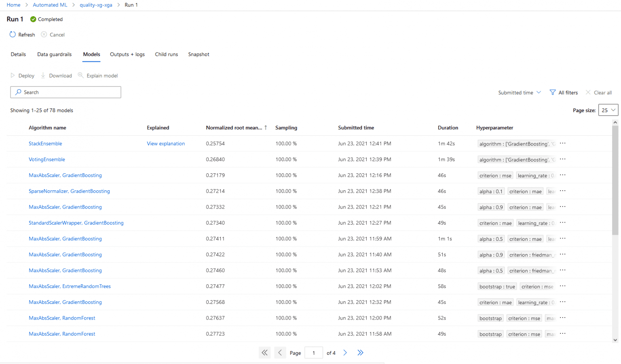Image resolution: width=621 pixels, height=364 pixels.
Task: Click the Explain model icon
Action: point(81,76)
